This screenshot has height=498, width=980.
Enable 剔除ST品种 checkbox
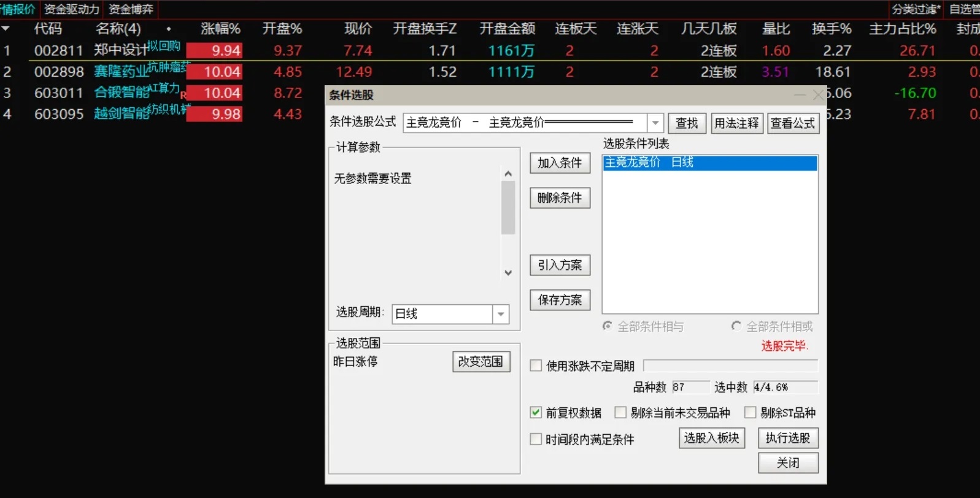coord(750,412)
